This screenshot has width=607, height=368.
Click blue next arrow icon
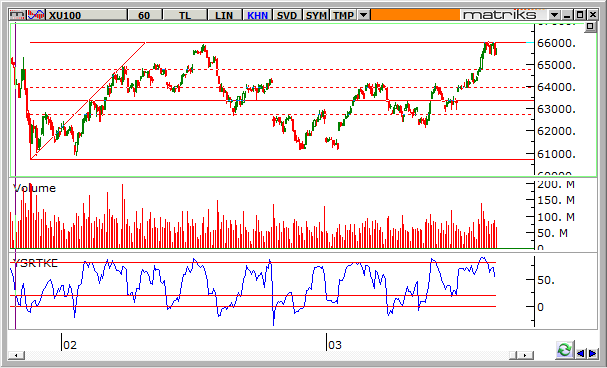point(593,353)
